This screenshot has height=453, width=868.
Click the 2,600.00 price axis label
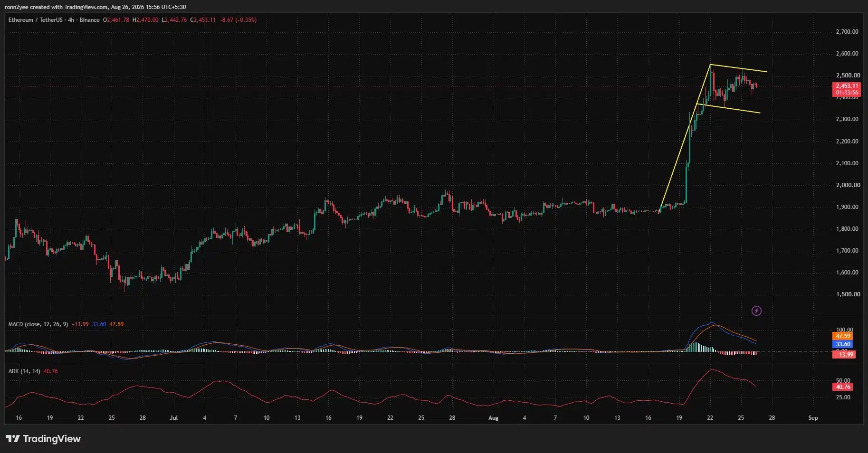pos(847,54)
